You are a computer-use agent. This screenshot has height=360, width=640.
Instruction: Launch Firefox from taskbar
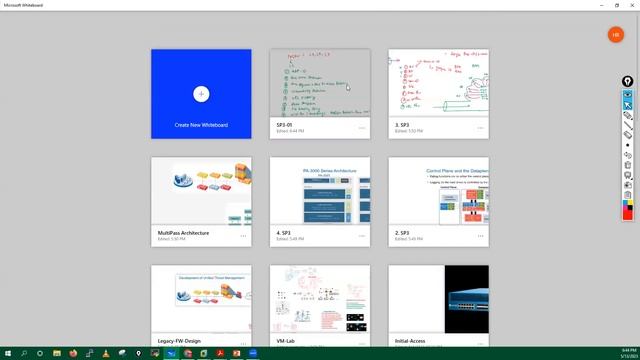(73, 353)
